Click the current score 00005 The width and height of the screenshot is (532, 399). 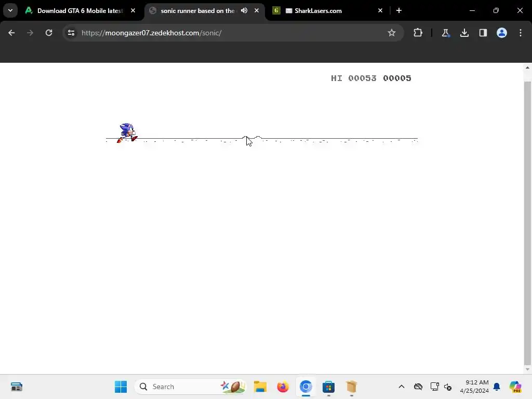(x=397, y=78)
